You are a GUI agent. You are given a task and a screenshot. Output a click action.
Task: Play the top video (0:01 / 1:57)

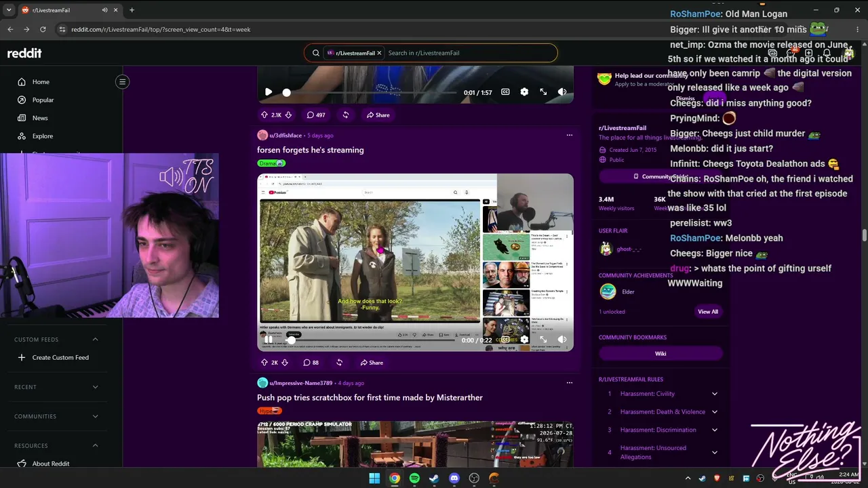269,92
